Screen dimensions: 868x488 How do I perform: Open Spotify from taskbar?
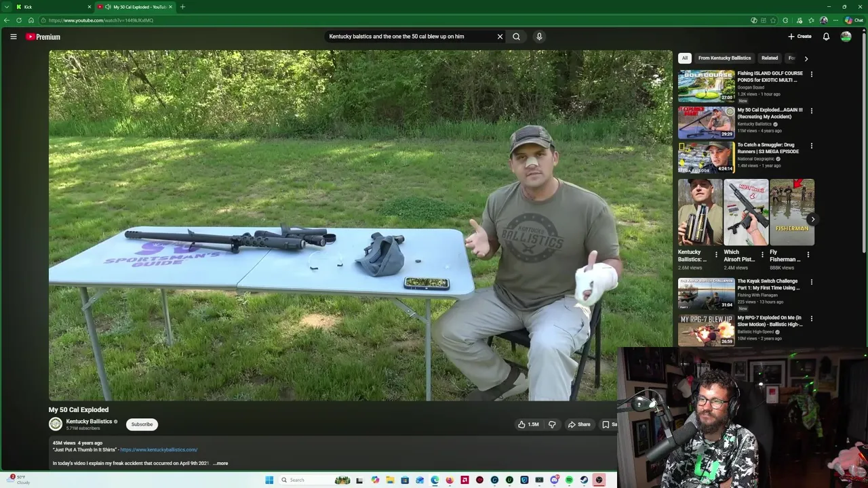[x=569, y=480]
